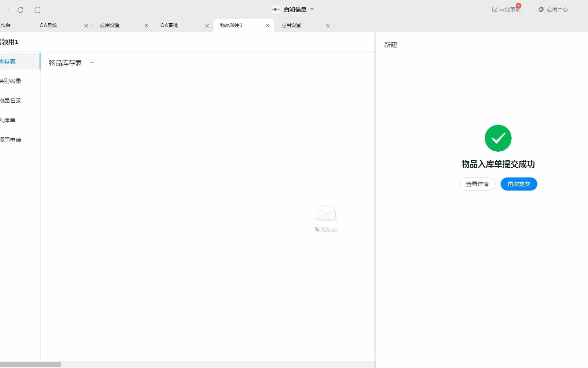The image size is (588, 368).
Task: Click the green success checkmark icon
Action: point(498,138)
